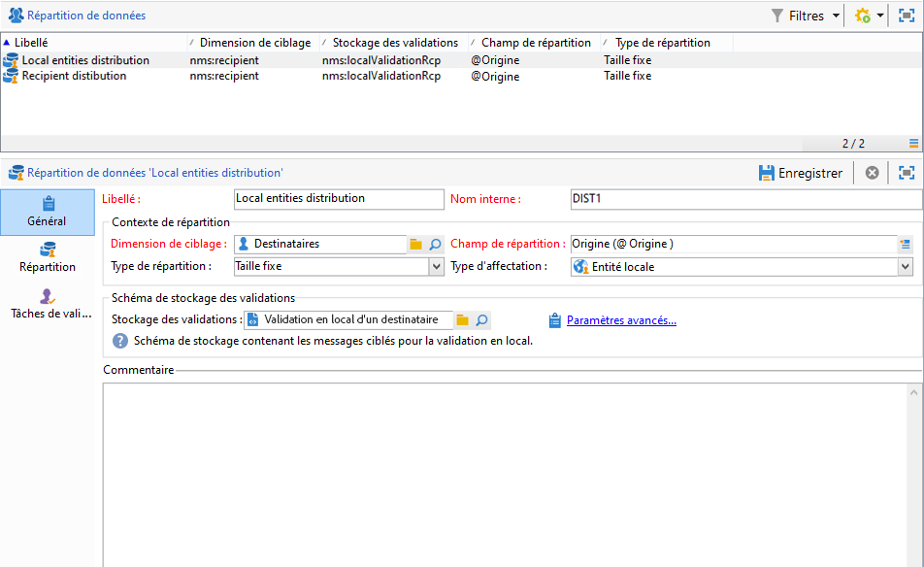Edit the Libellé text field
The width and height of the screenshot is (924, 567).
(x=339, y=199)
